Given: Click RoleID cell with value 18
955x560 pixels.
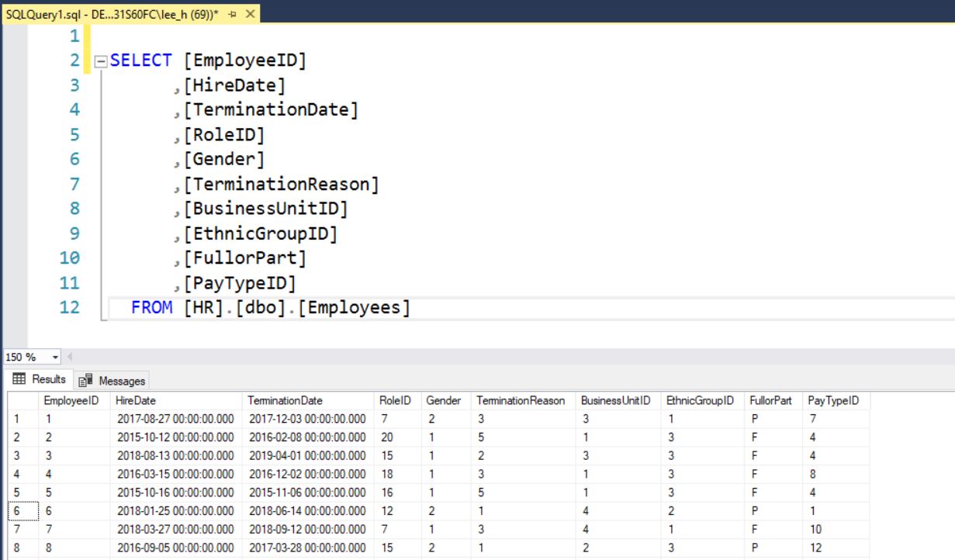Looking at the screenshot, I should click(x=398, y=474).
